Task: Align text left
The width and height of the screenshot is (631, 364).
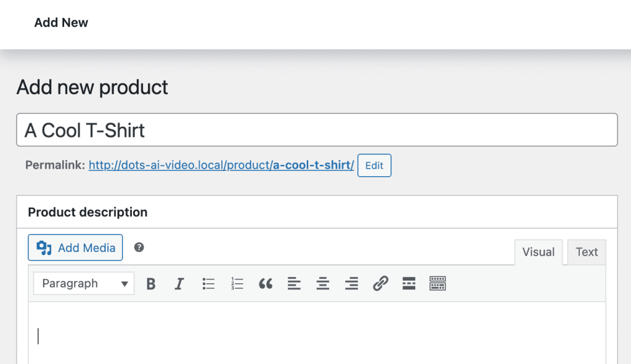Action: 294,283
